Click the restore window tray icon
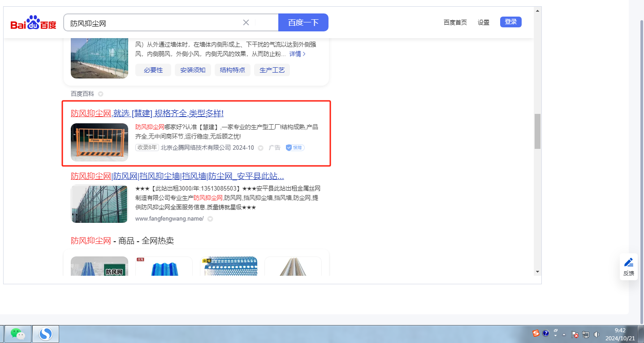644x343 pixels. 556,330
